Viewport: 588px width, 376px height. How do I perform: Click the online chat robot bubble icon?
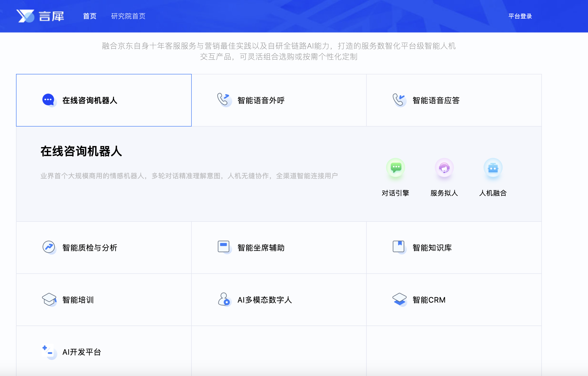[49, 100]
